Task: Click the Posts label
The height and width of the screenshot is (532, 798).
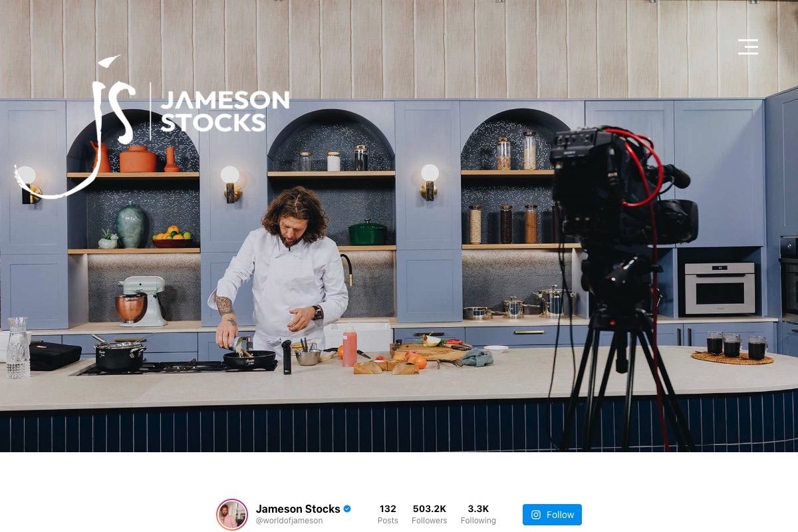Action: coord(388,521)
